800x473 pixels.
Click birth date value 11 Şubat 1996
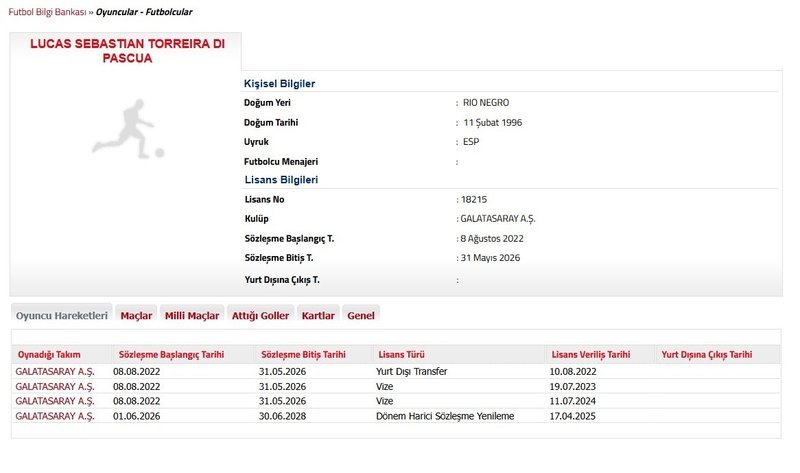[492, 122]
